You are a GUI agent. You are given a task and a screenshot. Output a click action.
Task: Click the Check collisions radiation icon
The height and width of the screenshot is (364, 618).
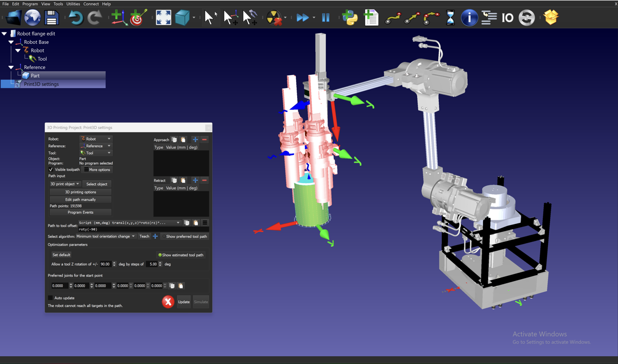tap(274, 18)
